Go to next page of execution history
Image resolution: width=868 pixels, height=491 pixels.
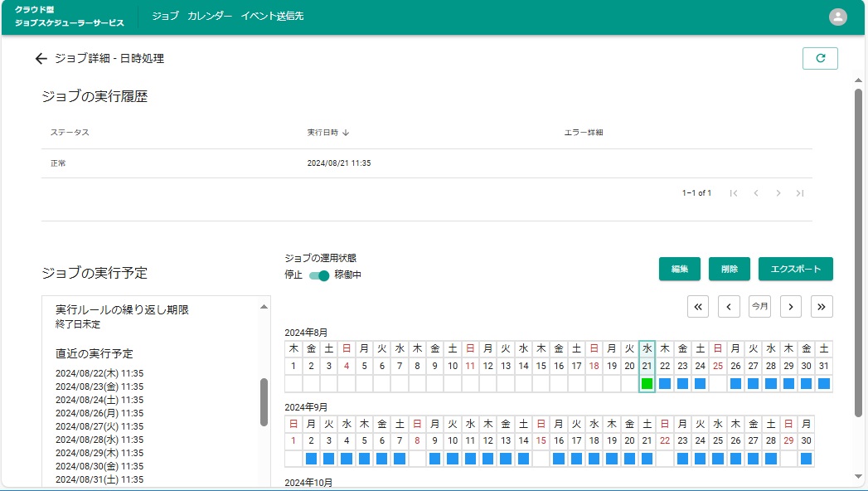pos(778,193)
